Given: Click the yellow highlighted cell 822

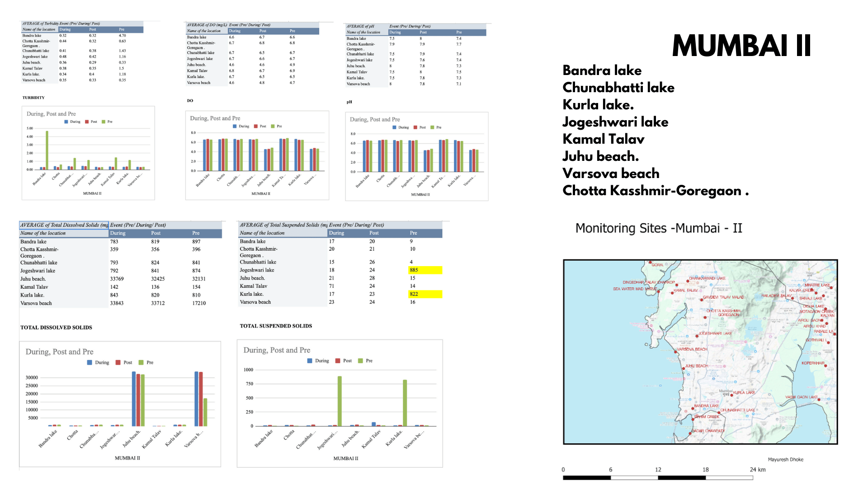Looking at the screenshot, I should [425, 294].
